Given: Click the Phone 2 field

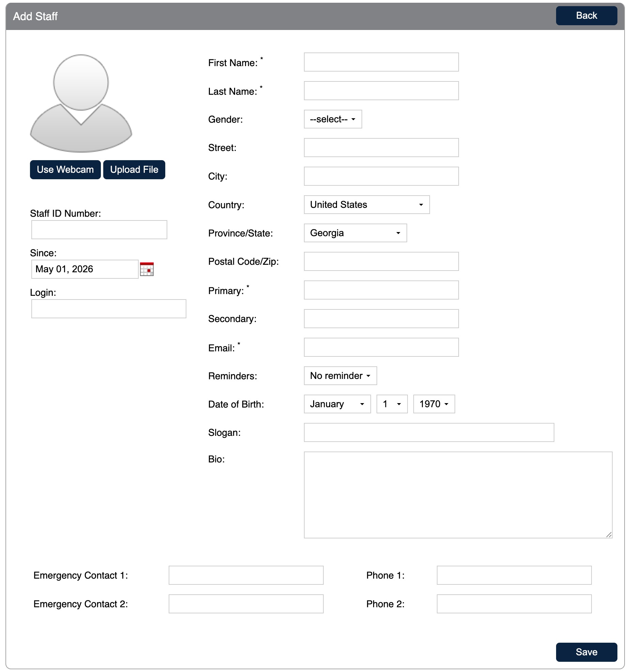Looking at the screenshot, I should point(514,604).
